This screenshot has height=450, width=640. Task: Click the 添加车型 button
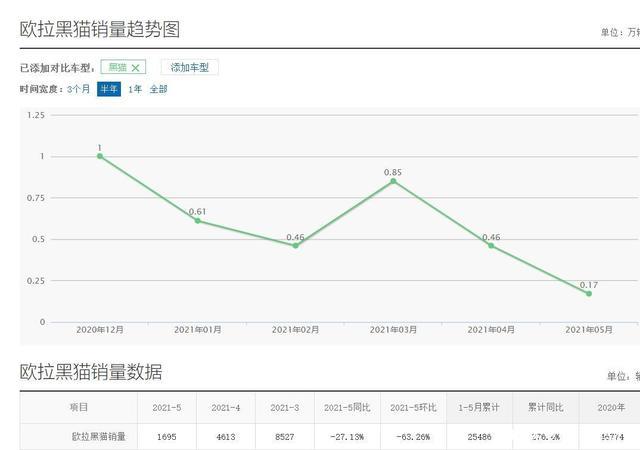190,67
